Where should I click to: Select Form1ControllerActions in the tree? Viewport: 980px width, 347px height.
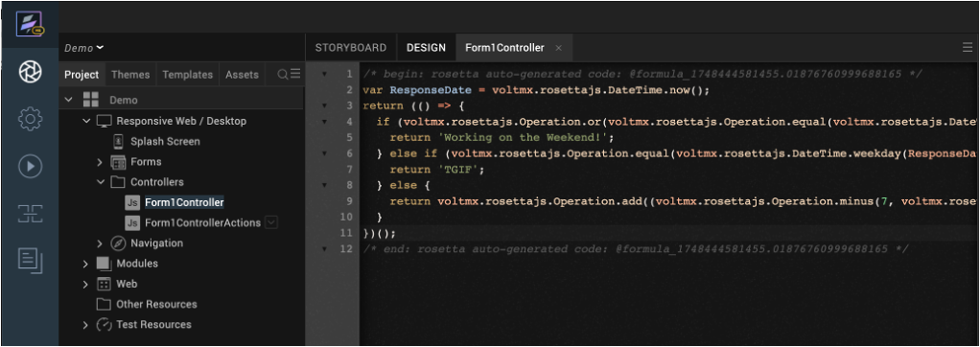[x=202, y=222]
